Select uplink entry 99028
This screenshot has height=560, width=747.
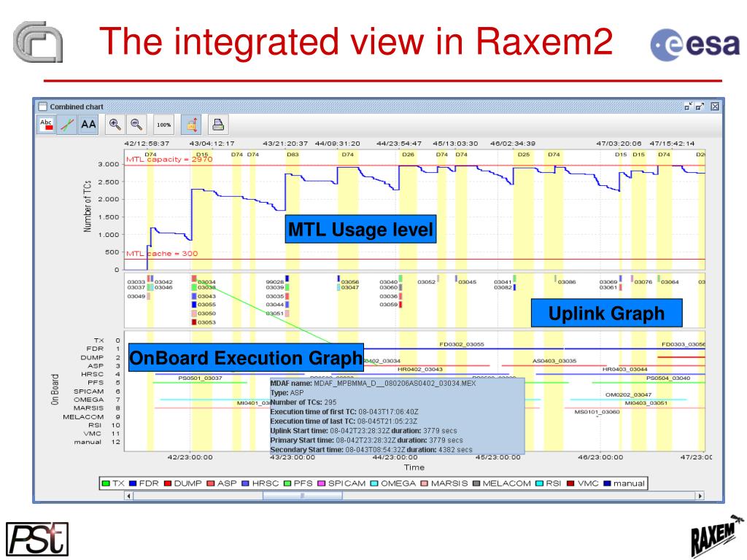click(275, 282)
